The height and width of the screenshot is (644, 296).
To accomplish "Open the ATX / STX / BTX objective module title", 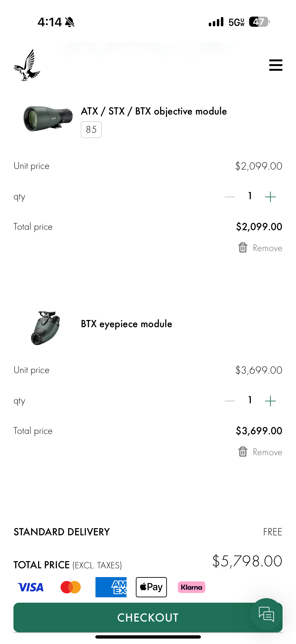I will pos(154,111).
